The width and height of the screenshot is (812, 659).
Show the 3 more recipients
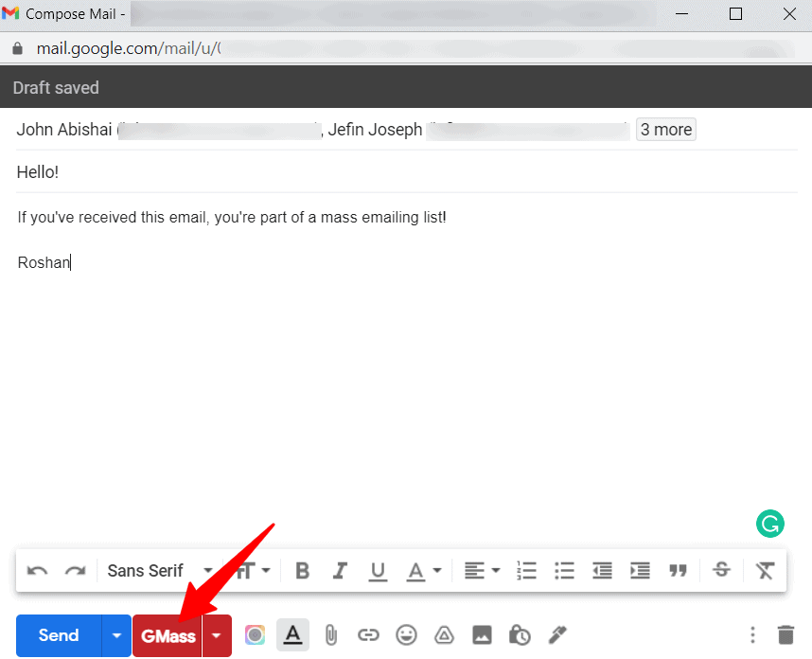pyautogui.click(x=665, y=130)
